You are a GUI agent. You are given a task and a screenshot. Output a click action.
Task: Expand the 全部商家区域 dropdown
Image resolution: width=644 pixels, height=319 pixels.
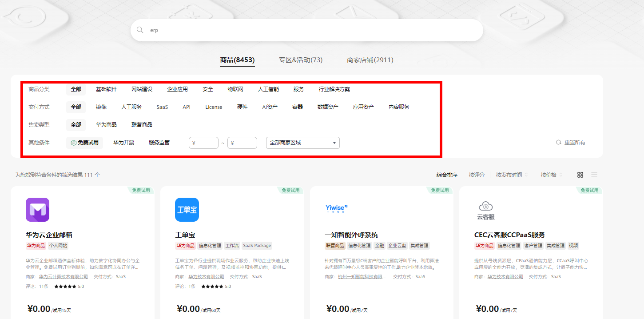[302, 143]
